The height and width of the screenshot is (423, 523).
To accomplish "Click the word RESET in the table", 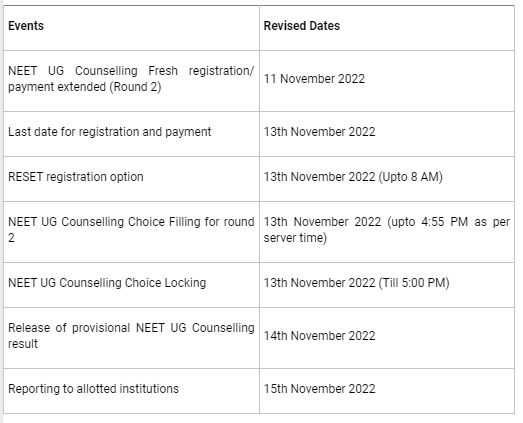I will tap(25, 177).
